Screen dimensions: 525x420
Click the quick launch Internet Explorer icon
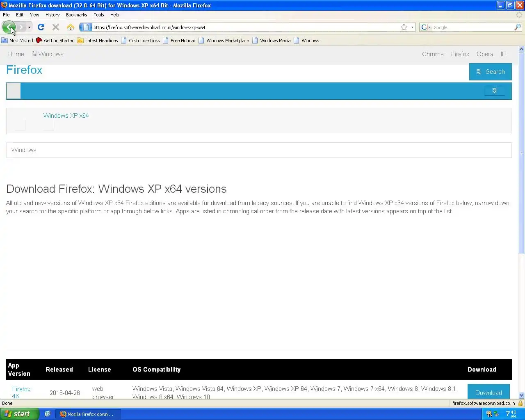tap(48, 414)
